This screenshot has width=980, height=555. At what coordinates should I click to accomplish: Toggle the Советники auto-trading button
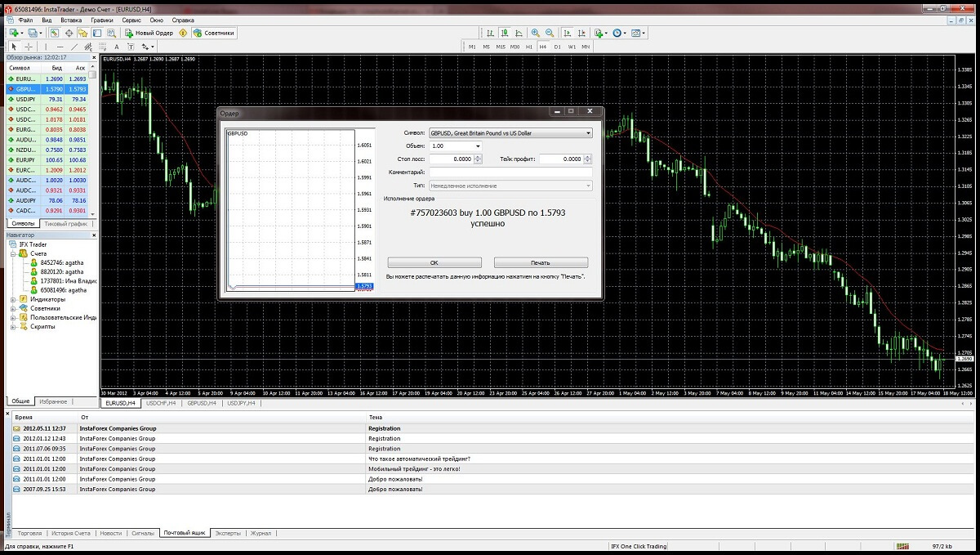tap(213, 34)
